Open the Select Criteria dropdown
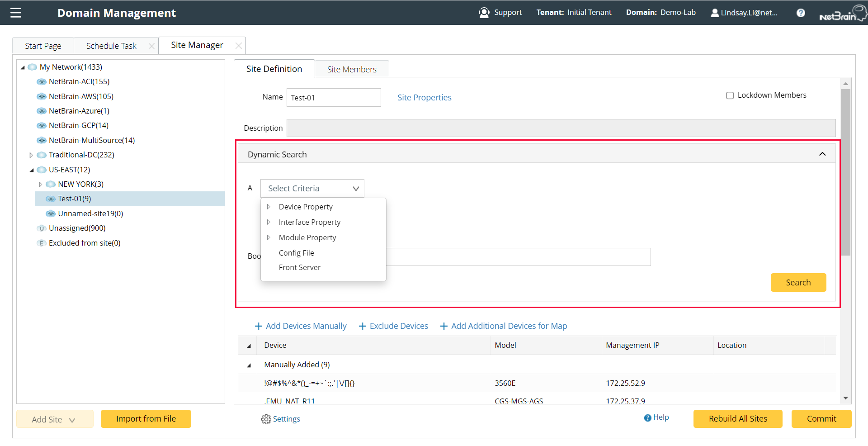The image size is (868, 446). (x=312, y=189)
